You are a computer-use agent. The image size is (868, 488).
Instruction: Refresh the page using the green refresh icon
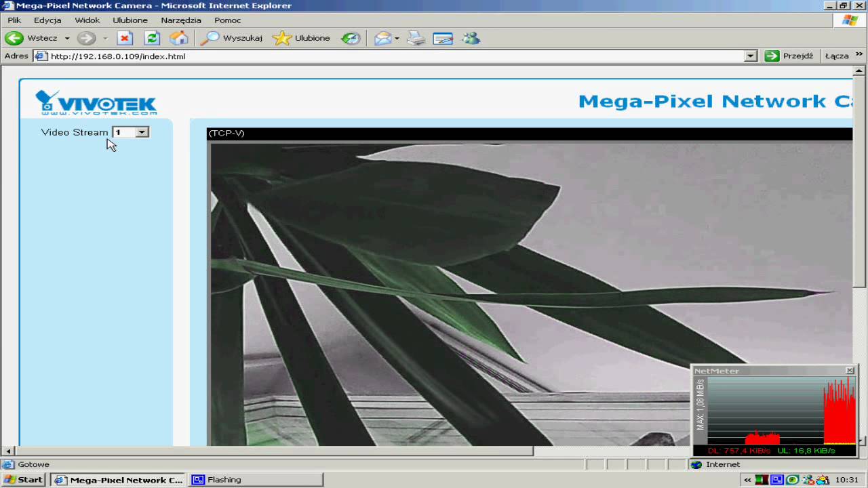click(152, 38)
